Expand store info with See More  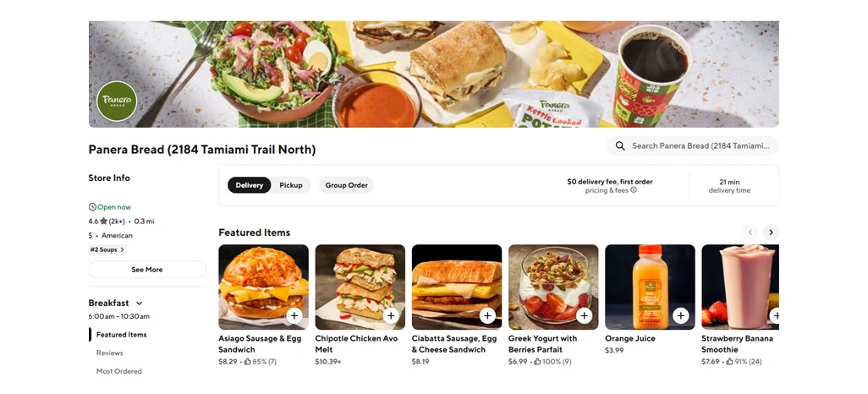pyautogui.click(x=147, y=270)
